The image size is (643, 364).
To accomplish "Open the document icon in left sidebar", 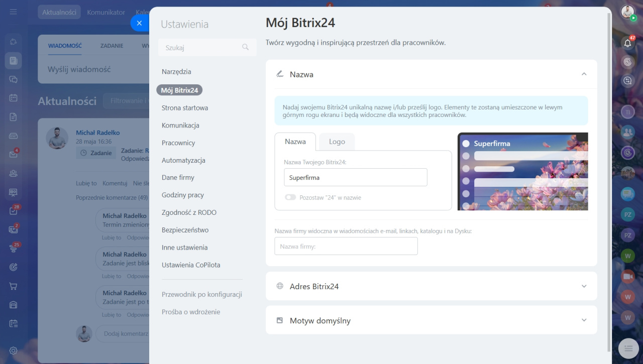I will pyautogui.click(x=14, y=117).
